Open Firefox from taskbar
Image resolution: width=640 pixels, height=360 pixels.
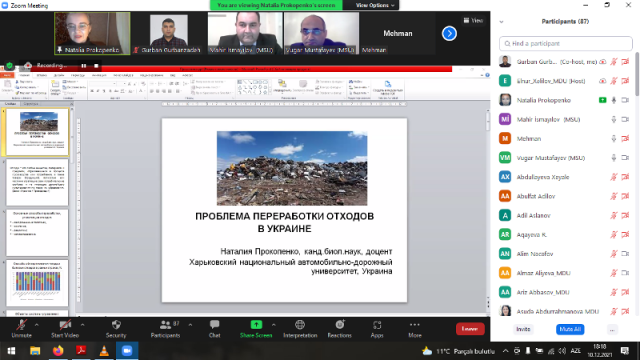click(58, 351)
